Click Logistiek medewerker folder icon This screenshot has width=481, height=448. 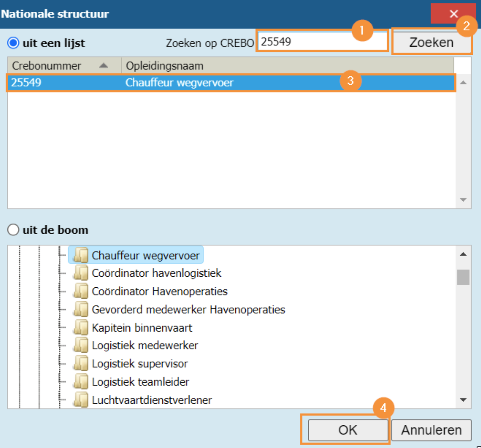[81, 345]
